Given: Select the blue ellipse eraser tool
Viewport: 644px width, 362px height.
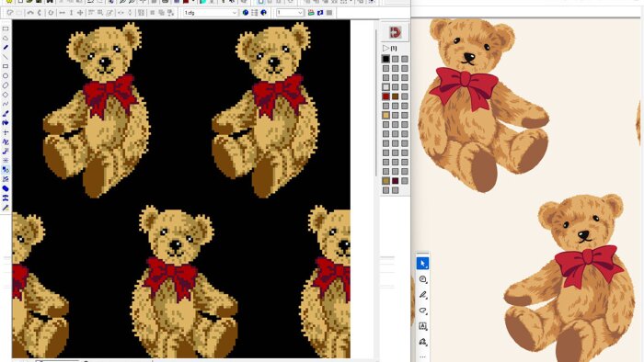Looking at the screenshot, I should pos(6,188).
